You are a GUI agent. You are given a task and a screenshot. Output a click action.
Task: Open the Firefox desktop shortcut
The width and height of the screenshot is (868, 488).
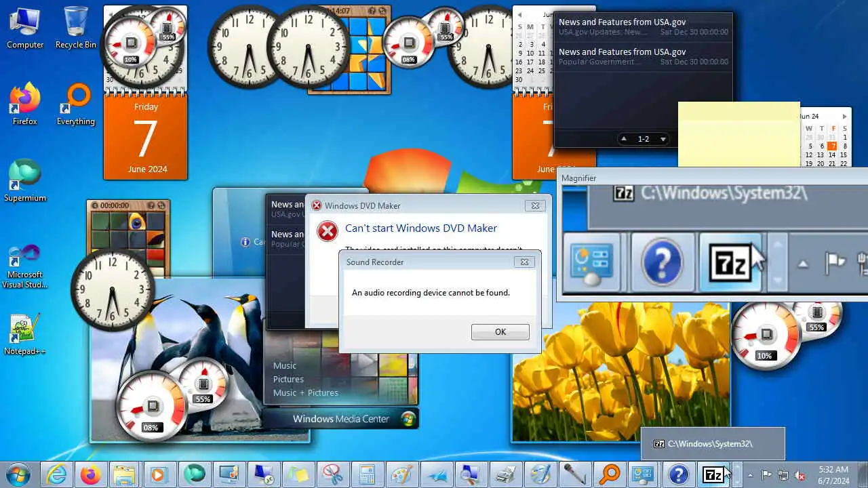coord(25,104)
